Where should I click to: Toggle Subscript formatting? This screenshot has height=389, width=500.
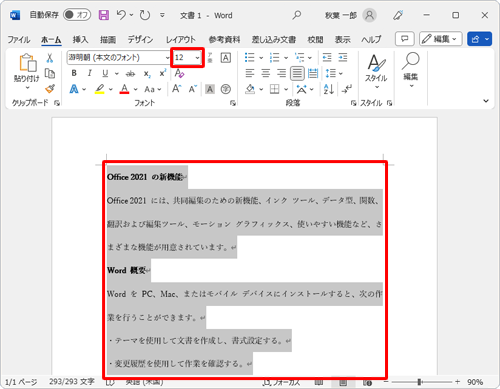[147, 74]
